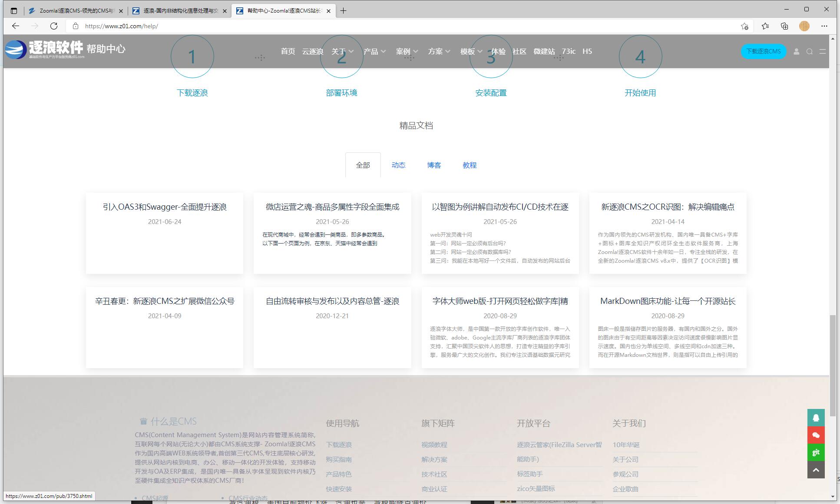This screenshot has width=840, height=504.
Task: Click the user account icon in header
Action: 796,51
